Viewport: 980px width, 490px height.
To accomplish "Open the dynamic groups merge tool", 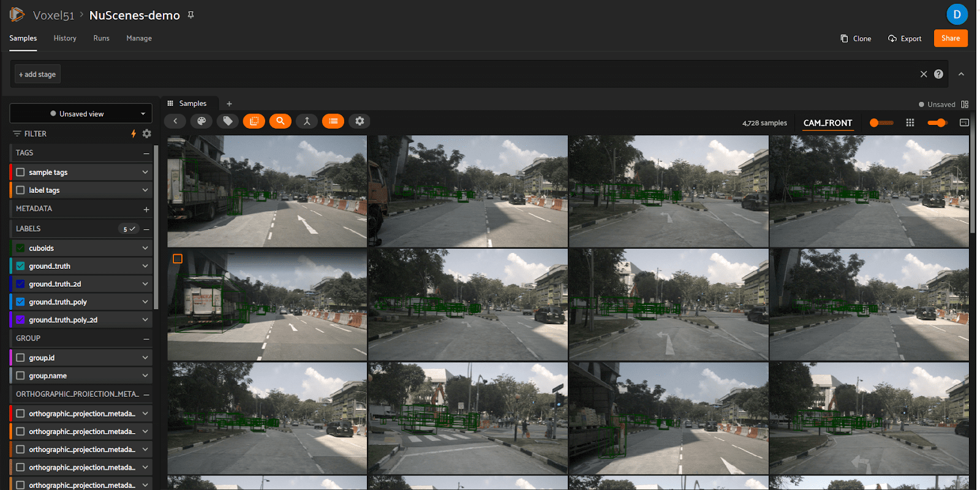I will coord(307,121).
